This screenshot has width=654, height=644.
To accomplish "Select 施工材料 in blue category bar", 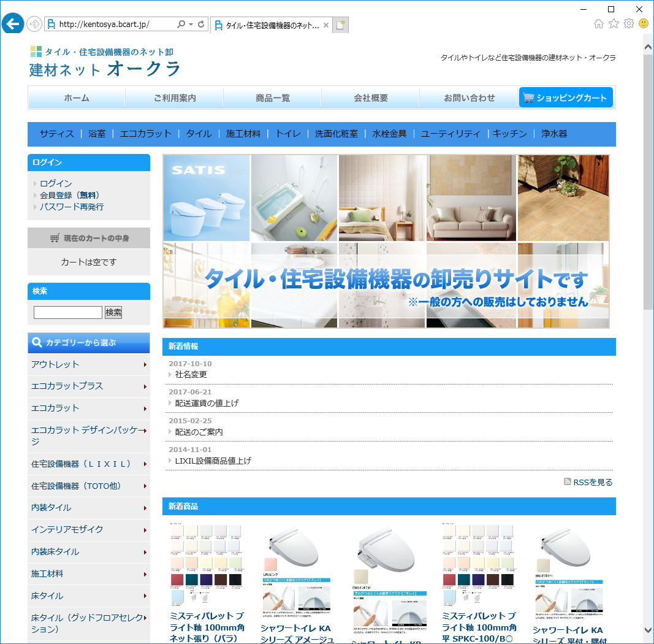I will (243, 134).
